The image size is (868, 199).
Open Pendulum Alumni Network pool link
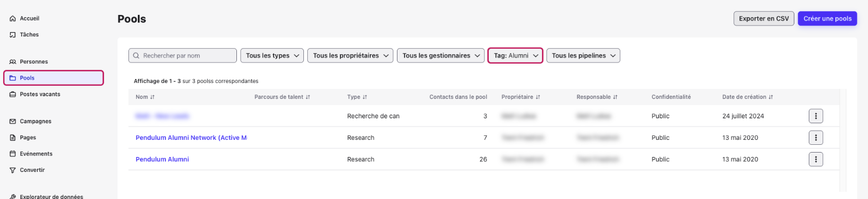[x=191, y=138]
